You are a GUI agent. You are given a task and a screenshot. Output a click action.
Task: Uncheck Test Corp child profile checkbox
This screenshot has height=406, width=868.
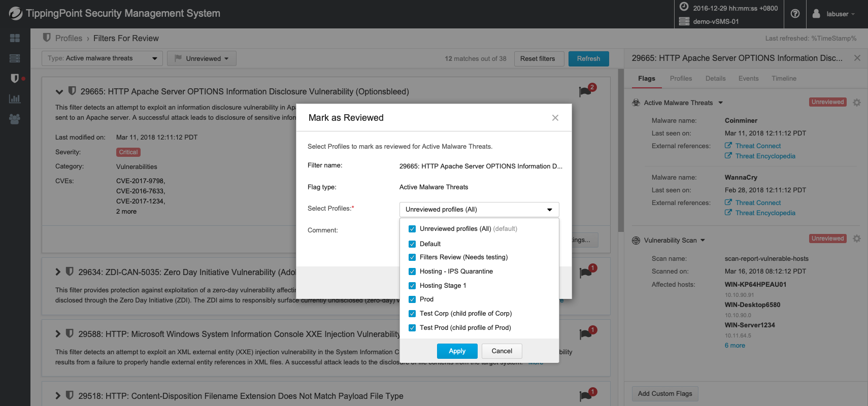click(x=412, y=314)
